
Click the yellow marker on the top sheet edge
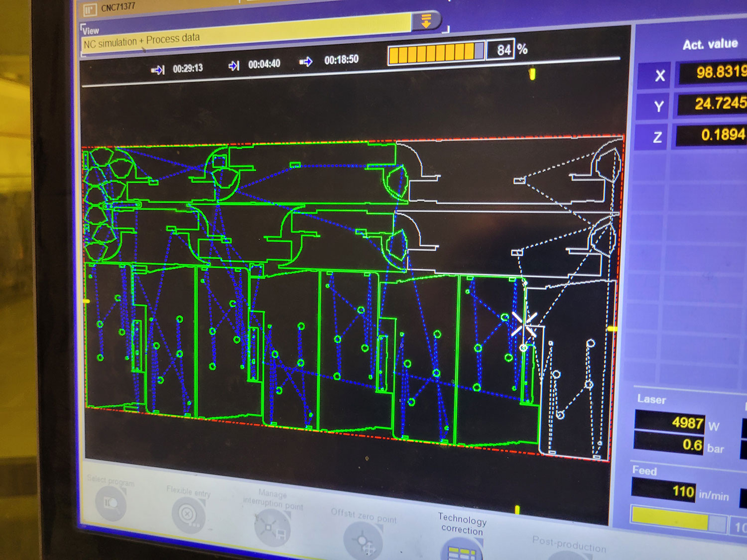coord(532,74)
